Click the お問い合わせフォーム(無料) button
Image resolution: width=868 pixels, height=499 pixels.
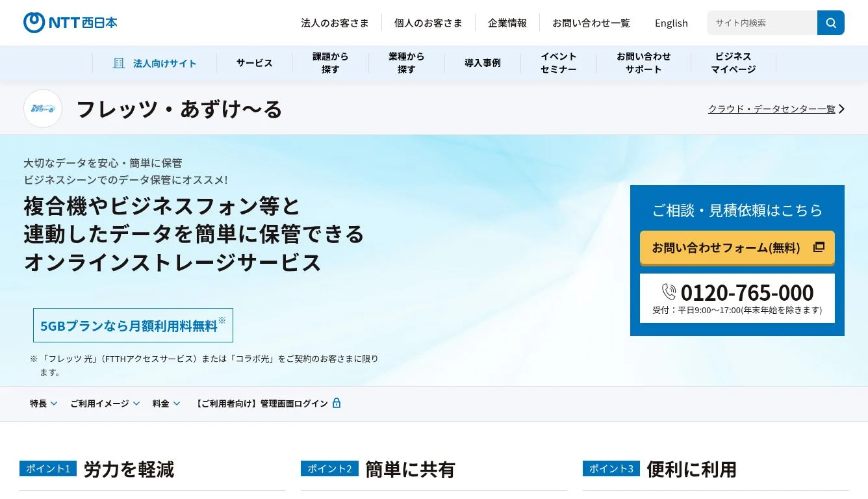pos(737,248)
